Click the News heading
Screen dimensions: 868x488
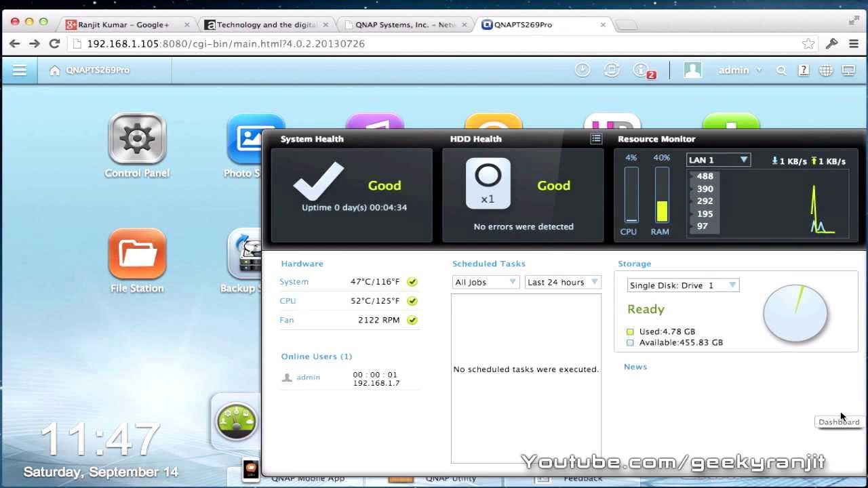click(635, 367)
